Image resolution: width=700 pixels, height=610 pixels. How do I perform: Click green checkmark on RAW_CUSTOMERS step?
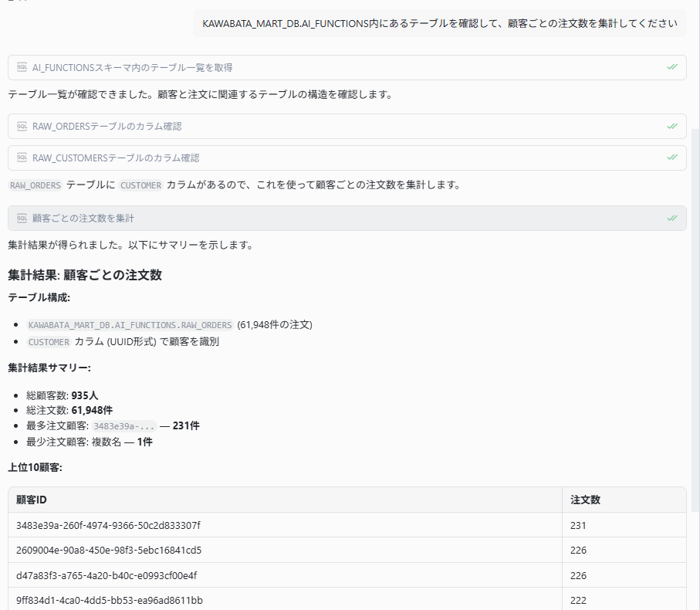pos(672,158)
